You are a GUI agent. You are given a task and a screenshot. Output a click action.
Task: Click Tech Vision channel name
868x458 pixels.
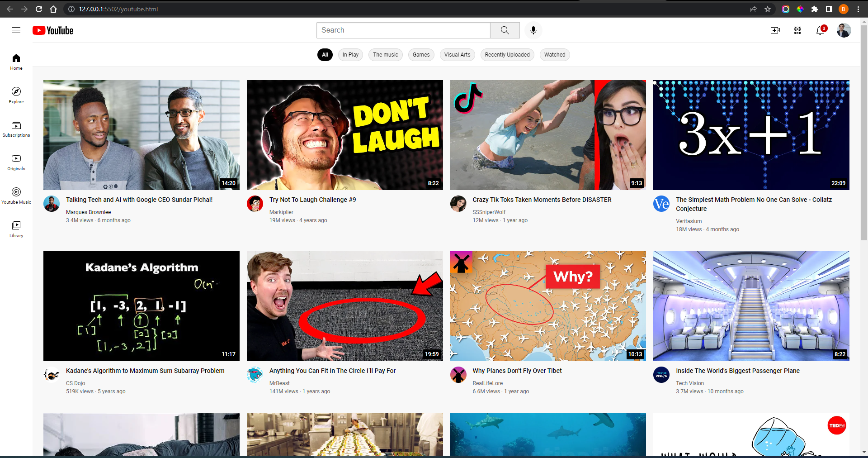(690, 383)
